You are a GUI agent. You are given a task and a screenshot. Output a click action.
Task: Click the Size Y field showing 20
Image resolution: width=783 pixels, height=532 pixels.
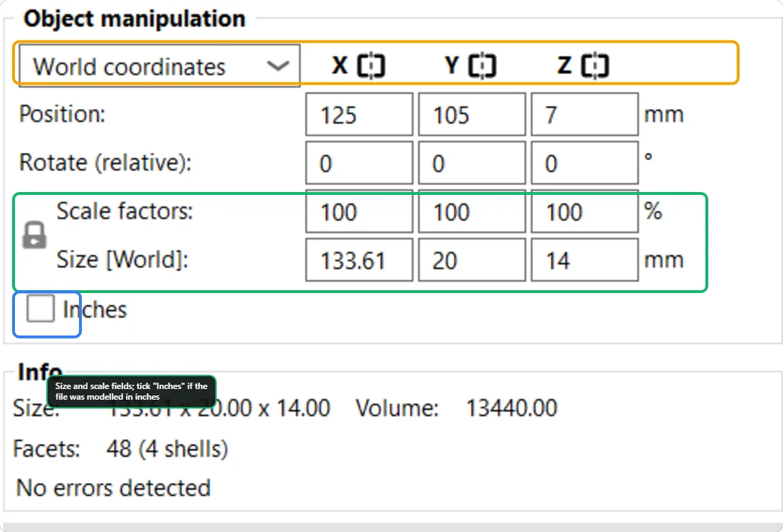(472, 260)
